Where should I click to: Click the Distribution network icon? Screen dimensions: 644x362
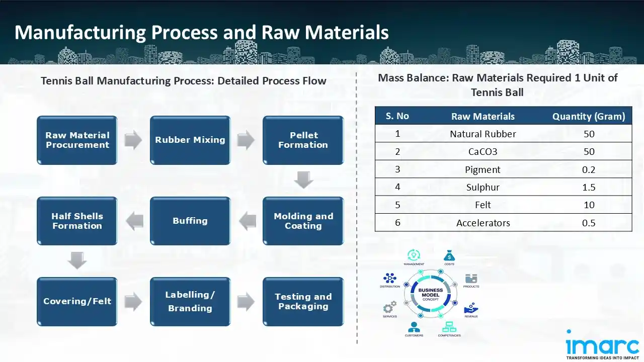point(390,278)
